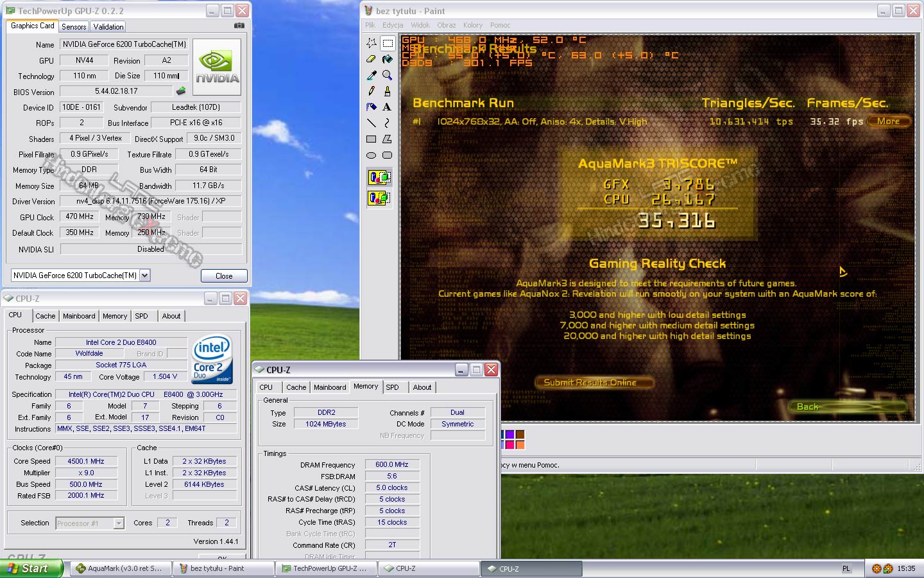Select the Polygon shape tool
924x578 pixels.
tap(388, 139)
